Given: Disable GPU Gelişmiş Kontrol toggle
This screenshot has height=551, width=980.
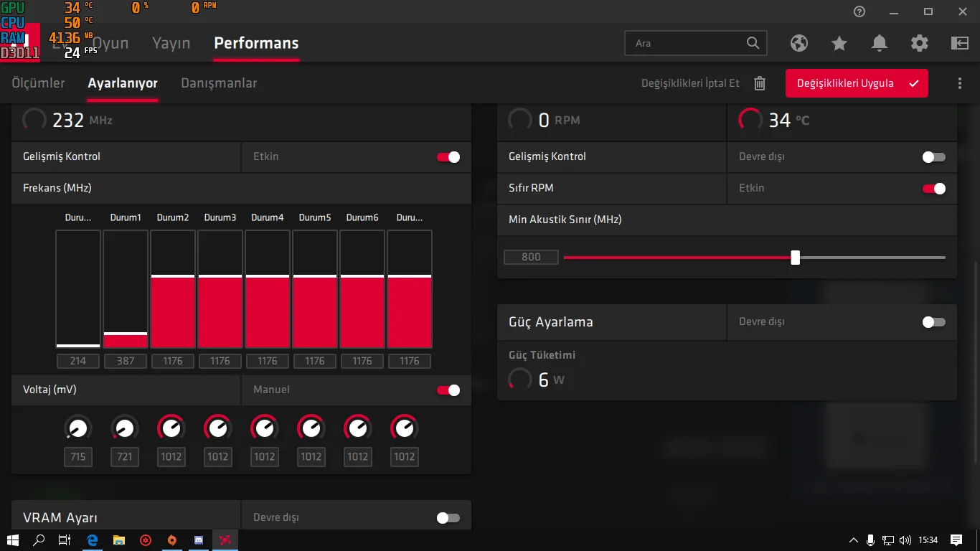Looking at the screenshot, I should tap(448, 157).
